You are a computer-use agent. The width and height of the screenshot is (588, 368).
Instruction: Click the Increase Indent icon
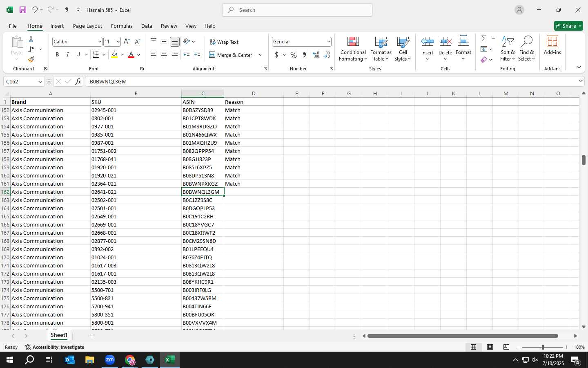pos(197,55)
